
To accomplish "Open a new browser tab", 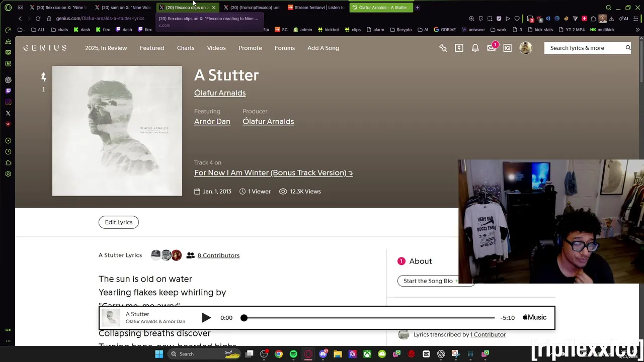I will (x=417, y=8).
